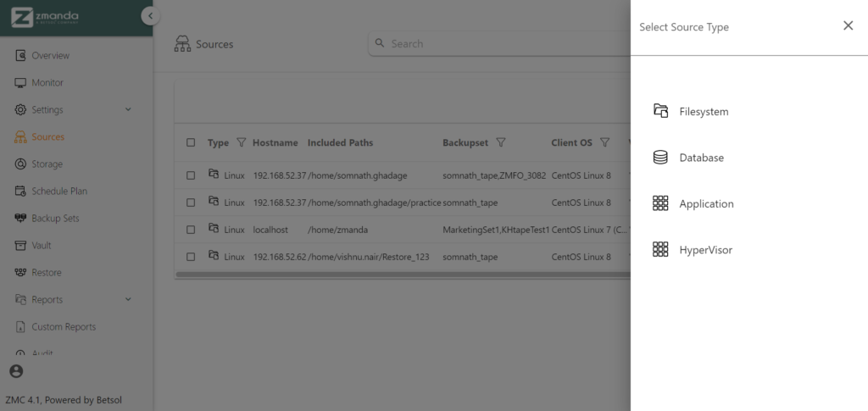
Task: Check the box for /home/somnath.ghadage/practice row
Action: pos(191,203)
